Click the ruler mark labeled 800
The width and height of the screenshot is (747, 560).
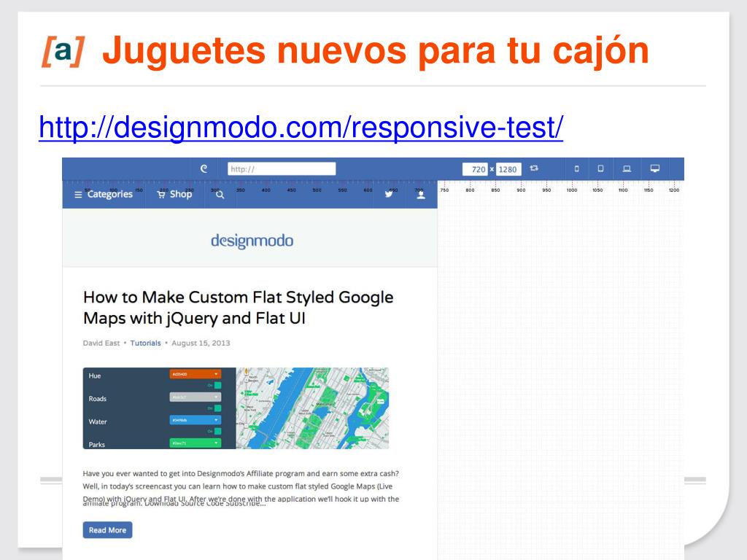click(x=470, y=190)
